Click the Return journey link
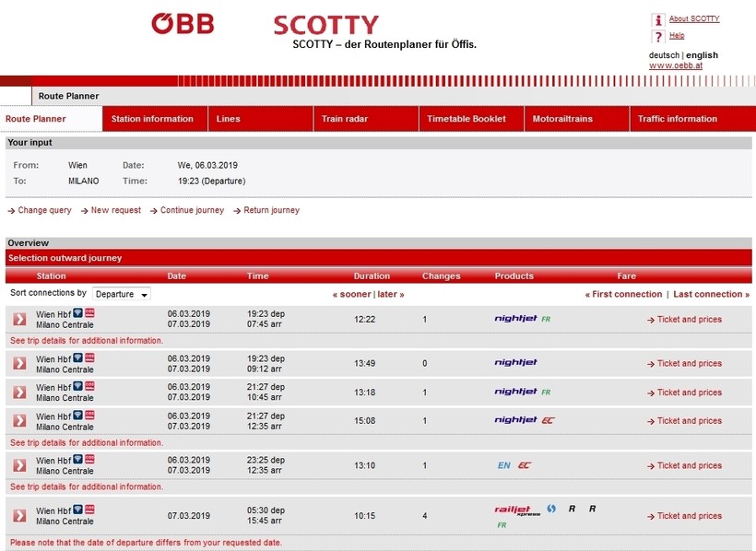 271,210
